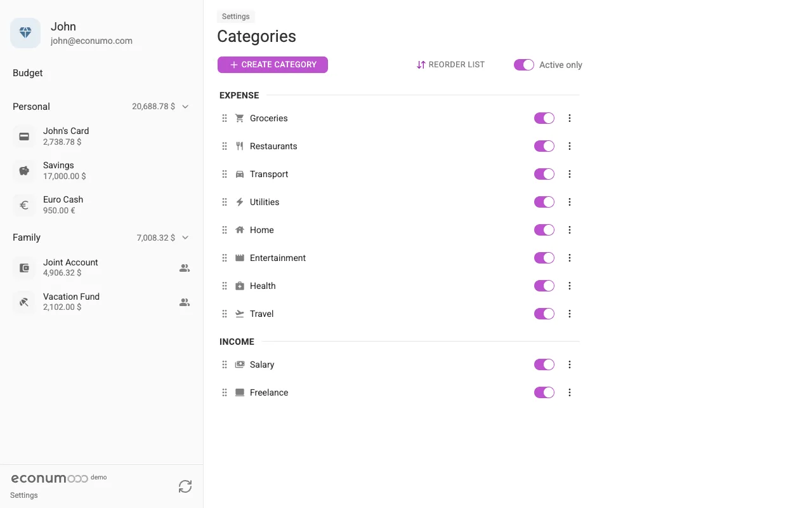Viewport: 812px width, 508px height.
Task: Toggle the Entertainment category switch
Action: pyautogui.click(x=544, y=258)
